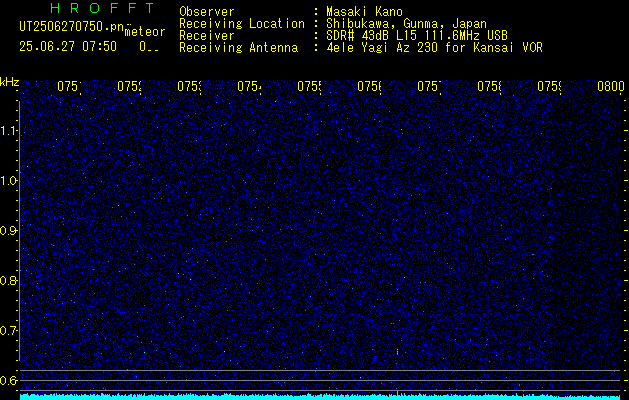Click the Receiving Location label

tap(242, 24)
